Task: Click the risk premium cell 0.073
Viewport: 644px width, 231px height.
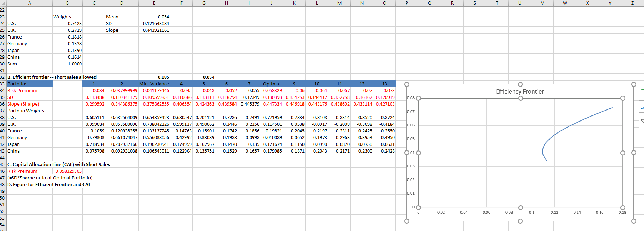Action: 384,90
